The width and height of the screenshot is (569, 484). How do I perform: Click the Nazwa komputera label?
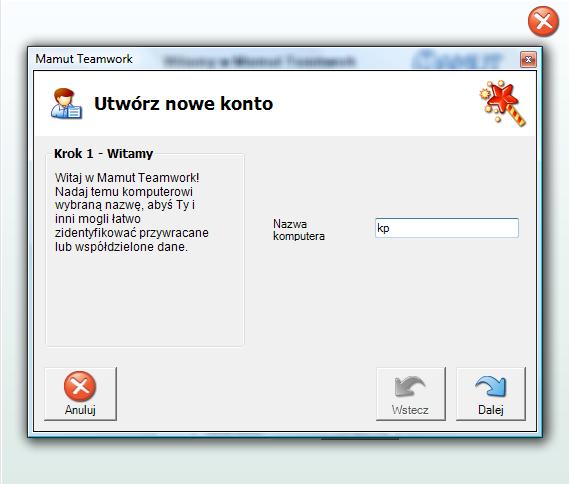pos(299,230)
